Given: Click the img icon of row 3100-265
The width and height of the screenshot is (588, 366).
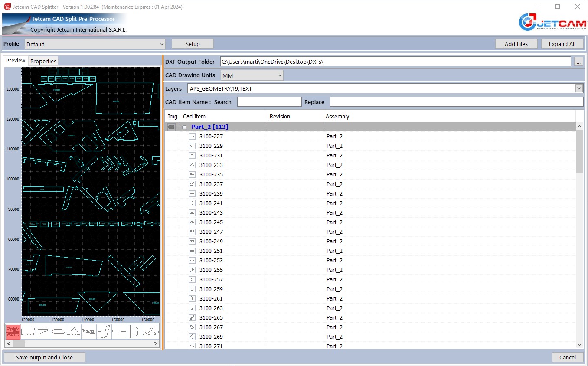Looking at the screenshot, I should tap(192, 318).
